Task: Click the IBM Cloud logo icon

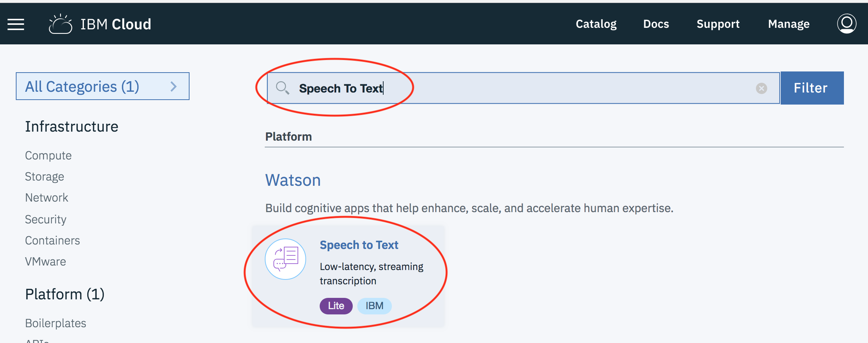Action: point(61,24)
